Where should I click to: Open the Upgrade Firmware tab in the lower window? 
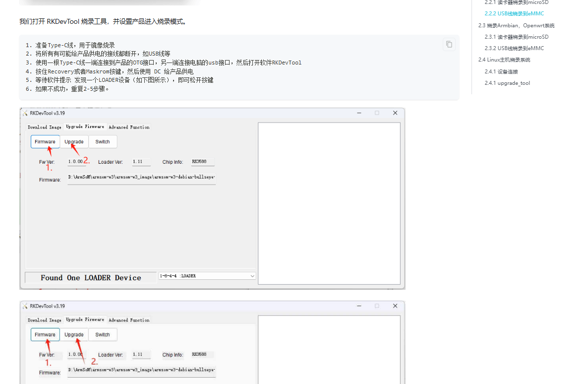(x=85, y=320)
